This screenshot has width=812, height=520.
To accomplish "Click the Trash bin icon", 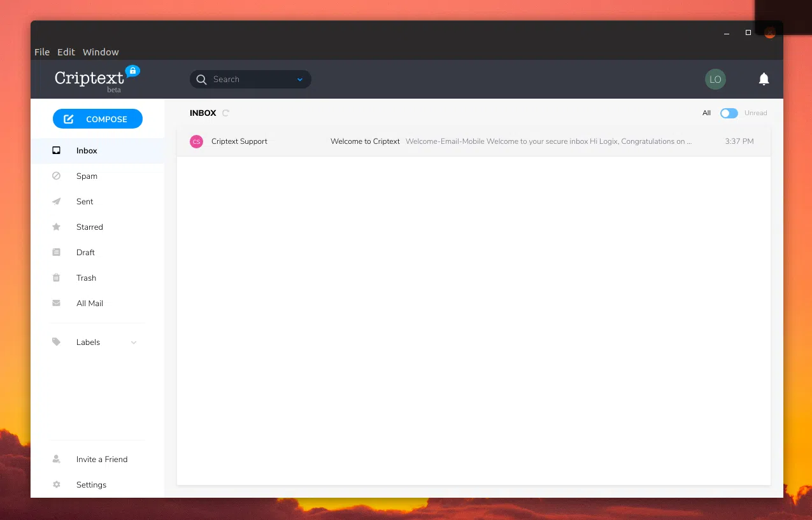I will [x=56, y=278].
